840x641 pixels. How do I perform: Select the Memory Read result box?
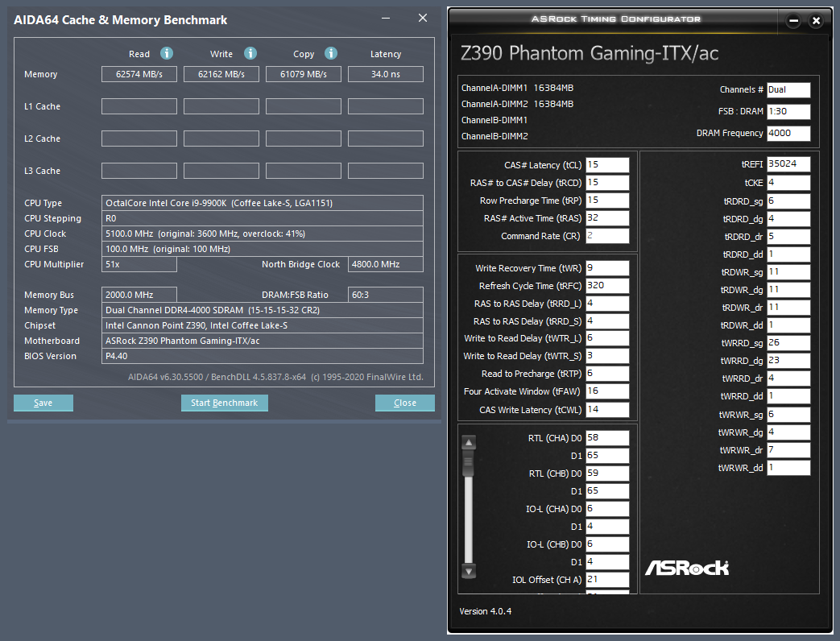point(139,74)
